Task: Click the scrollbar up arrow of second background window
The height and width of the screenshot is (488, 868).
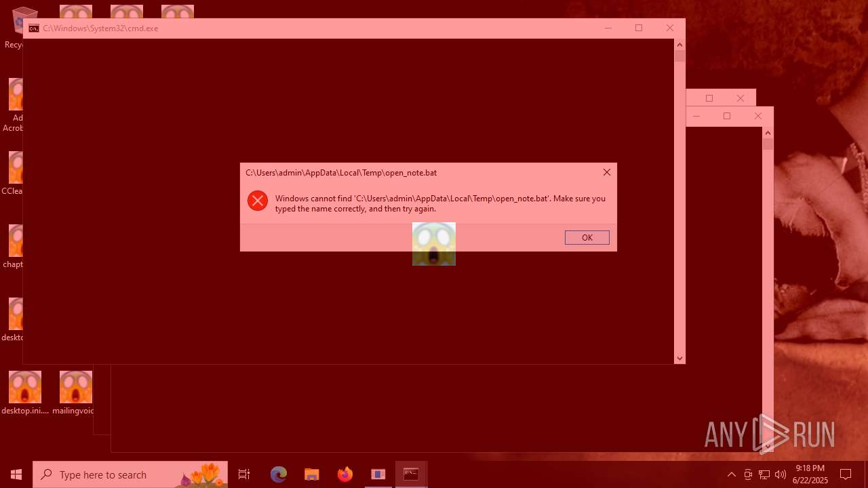Action: [768, 133]
